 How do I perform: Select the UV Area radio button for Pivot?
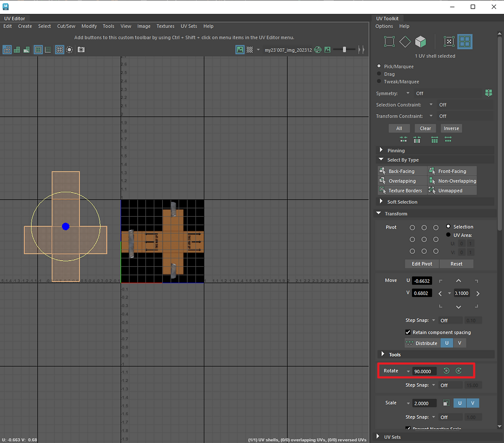pos(448,235)
